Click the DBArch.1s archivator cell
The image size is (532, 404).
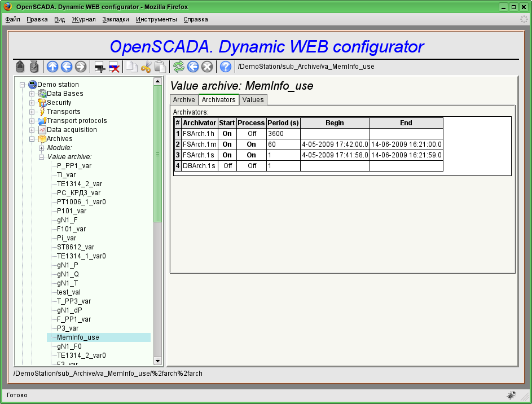tap(200, 166)
